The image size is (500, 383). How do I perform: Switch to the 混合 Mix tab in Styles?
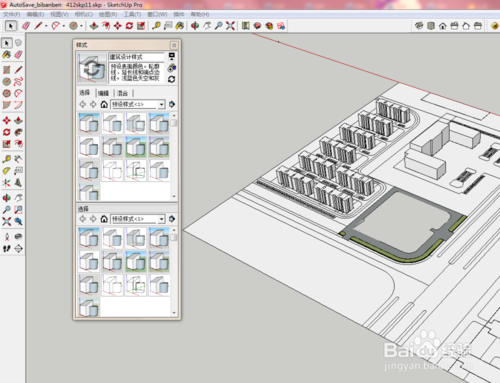tap(122, 93)
